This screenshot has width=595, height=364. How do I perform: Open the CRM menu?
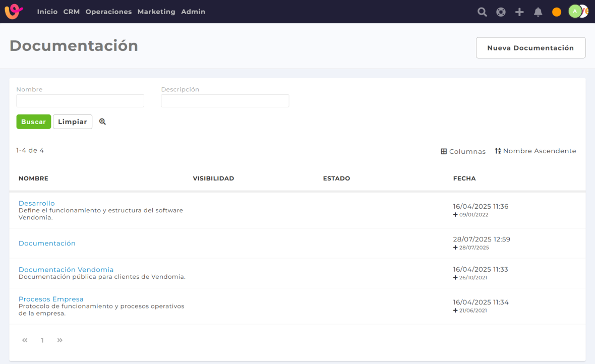[x=72, y=12]
